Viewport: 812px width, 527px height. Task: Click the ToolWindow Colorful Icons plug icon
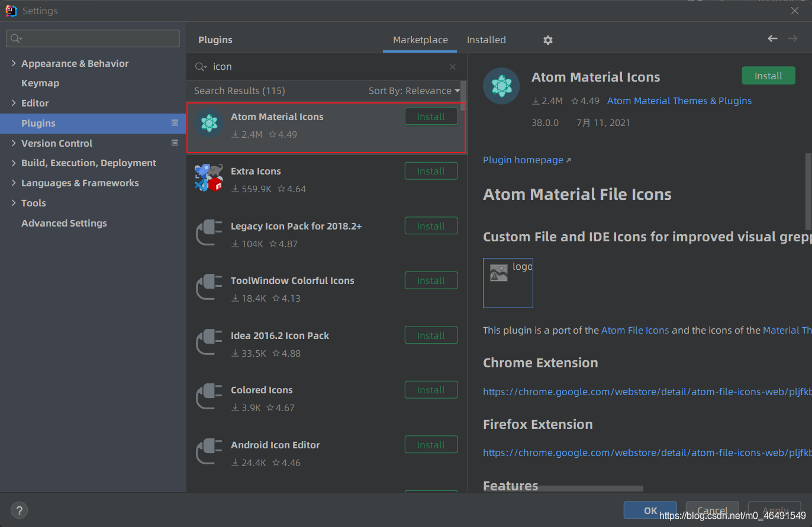point(209,287)
